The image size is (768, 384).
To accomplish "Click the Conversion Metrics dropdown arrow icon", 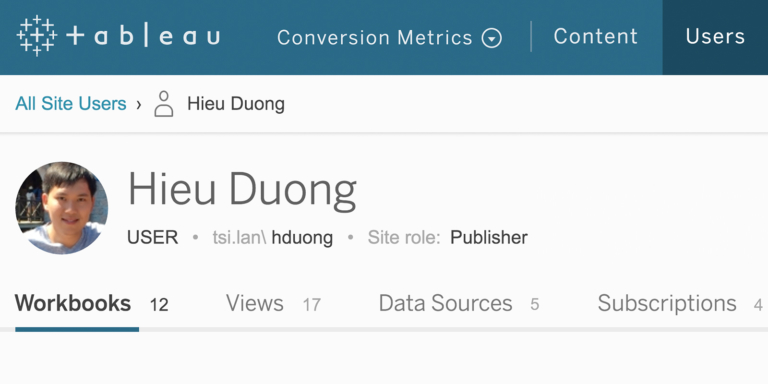I will point(492,38).
